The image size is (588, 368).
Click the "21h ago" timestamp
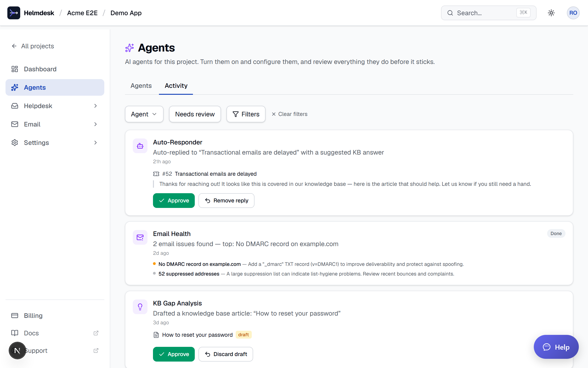coord(161,162)
